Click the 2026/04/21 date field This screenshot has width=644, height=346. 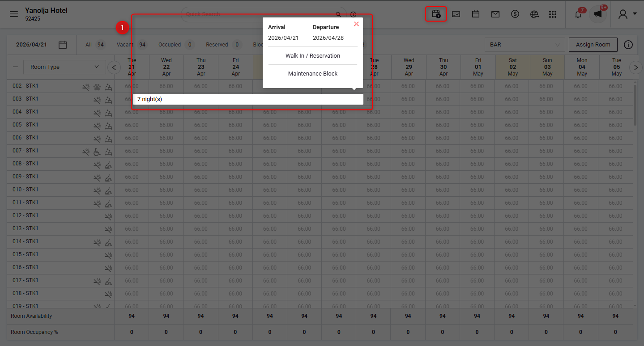pos(31,45)
